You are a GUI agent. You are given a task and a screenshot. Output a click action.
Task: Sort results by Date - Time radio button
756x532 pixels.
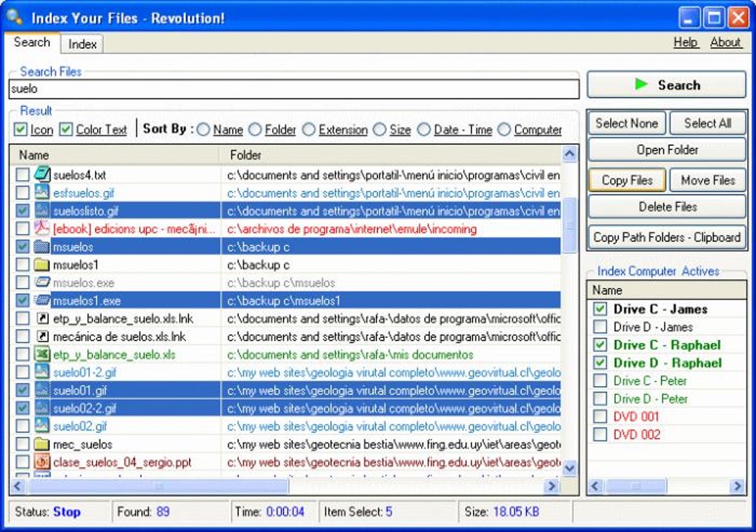(x=424, y=130)
